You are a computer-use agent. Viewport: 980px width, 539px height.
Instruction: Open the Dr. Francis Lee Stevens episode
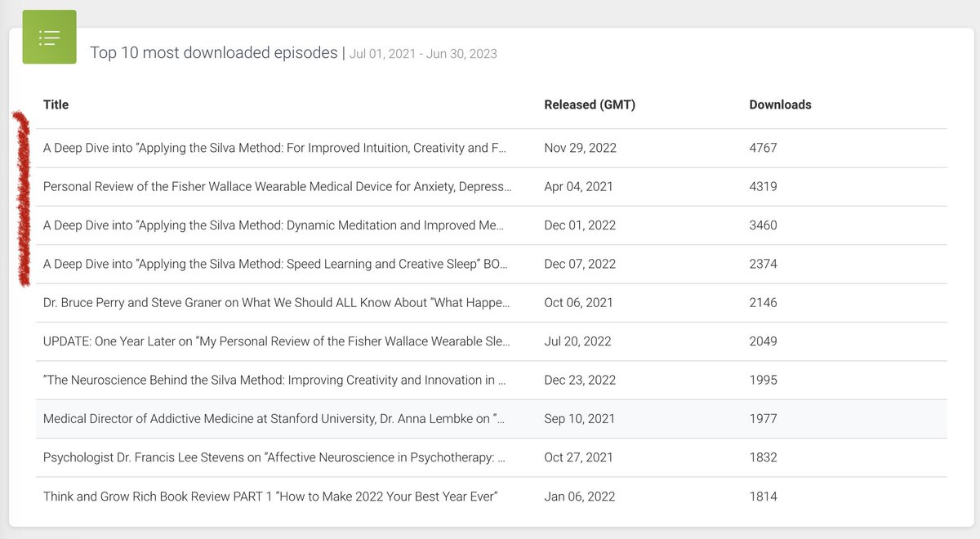click(x=274, y=457)
